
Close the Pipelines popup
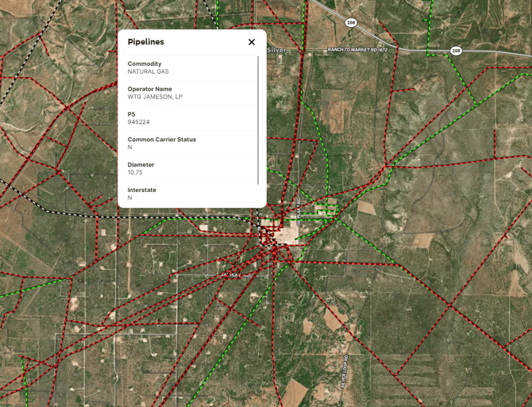click(252, 42)
